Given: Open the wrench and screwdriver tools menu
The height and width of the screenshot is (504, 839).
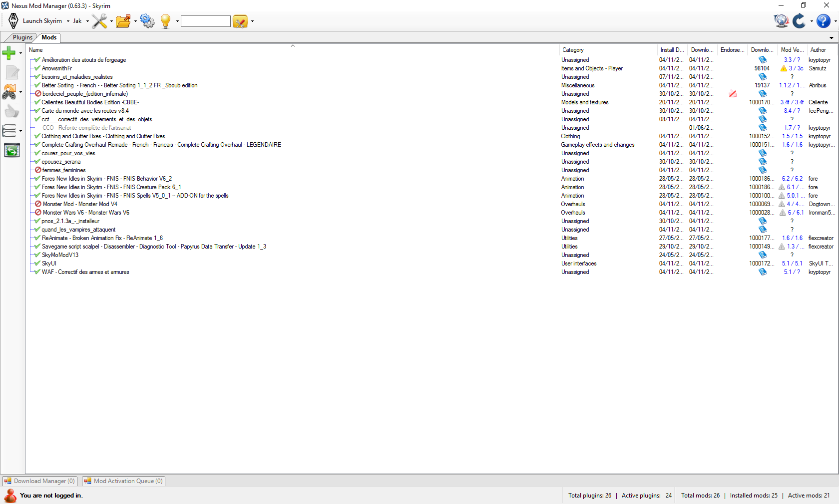Looking at the screenshot, I should pyautogui.click(x=99, y=21).
